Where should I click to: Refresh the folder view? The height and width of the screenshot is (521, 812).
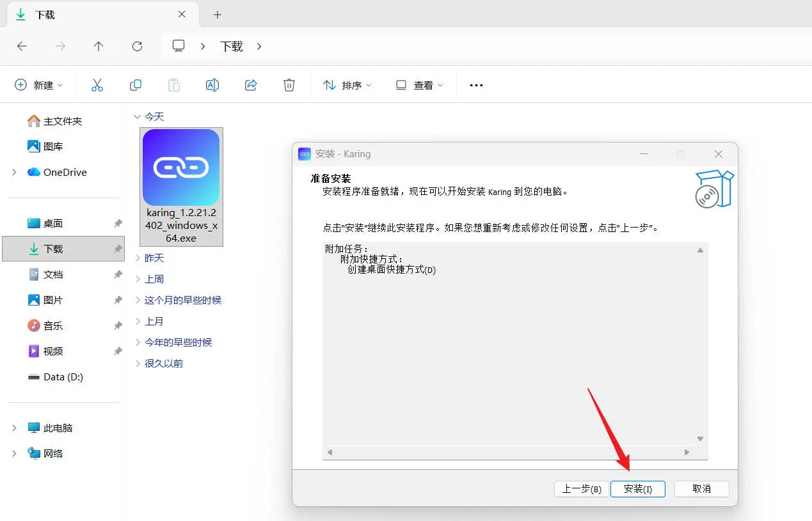click(x=137, y=46)
